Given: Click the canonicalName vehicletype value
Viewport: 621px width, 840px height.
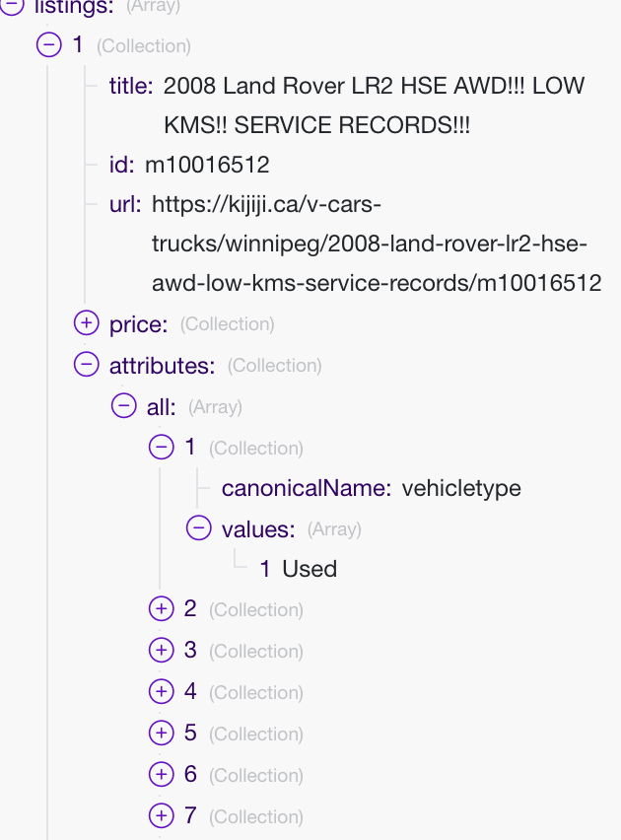Looking at the screenshot, I should tap(461, 488).
